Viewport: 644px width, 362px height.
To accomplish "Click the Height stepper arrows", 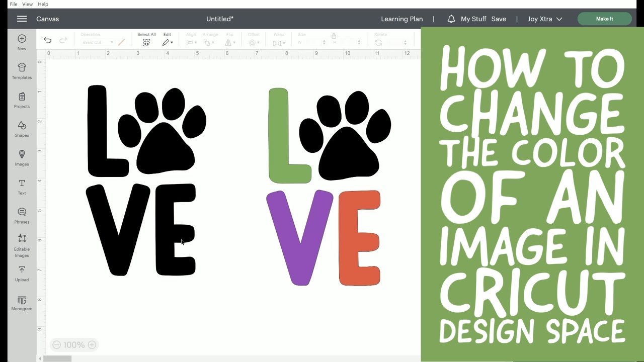I will coord(359,43).
